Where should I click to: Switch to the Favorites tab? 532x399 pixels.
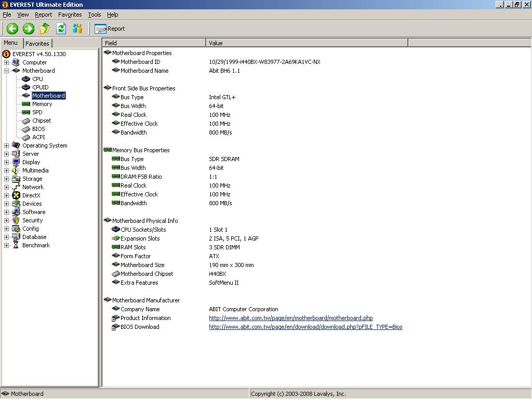pos(37,44)
